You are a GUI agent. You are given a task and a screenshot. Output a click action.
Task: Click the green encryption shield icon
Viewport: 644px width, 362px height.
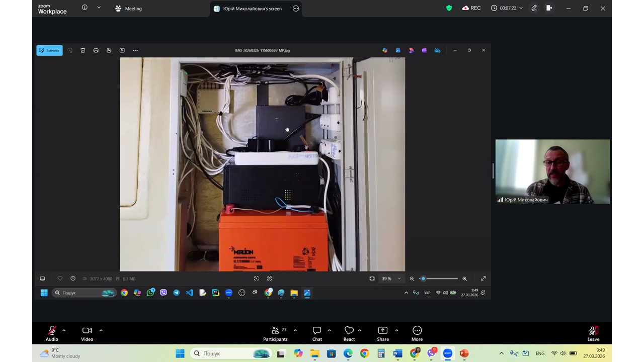(449, 8)
